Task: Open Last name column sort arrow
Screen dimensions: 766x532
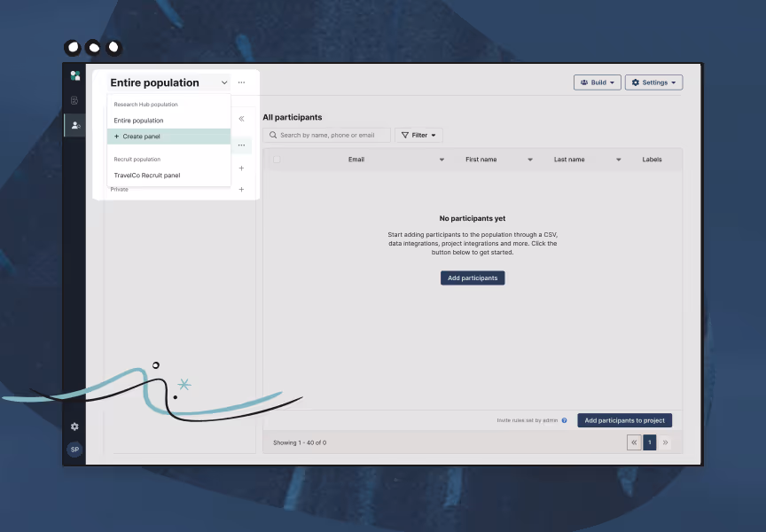Action: click(x=619, y=160)
